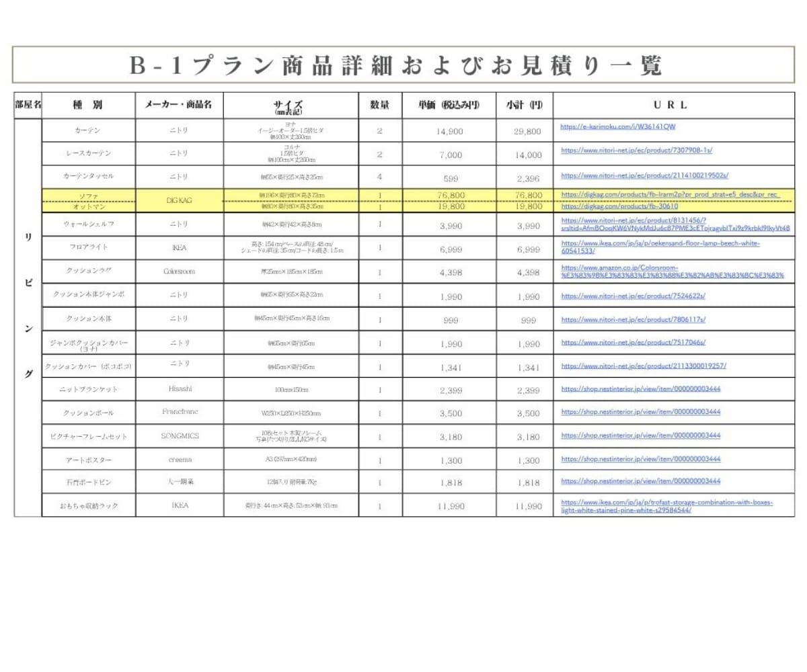Select the メーカー・商品名 column header
This screenshot has height=672, width=807.
click(179, 105)
